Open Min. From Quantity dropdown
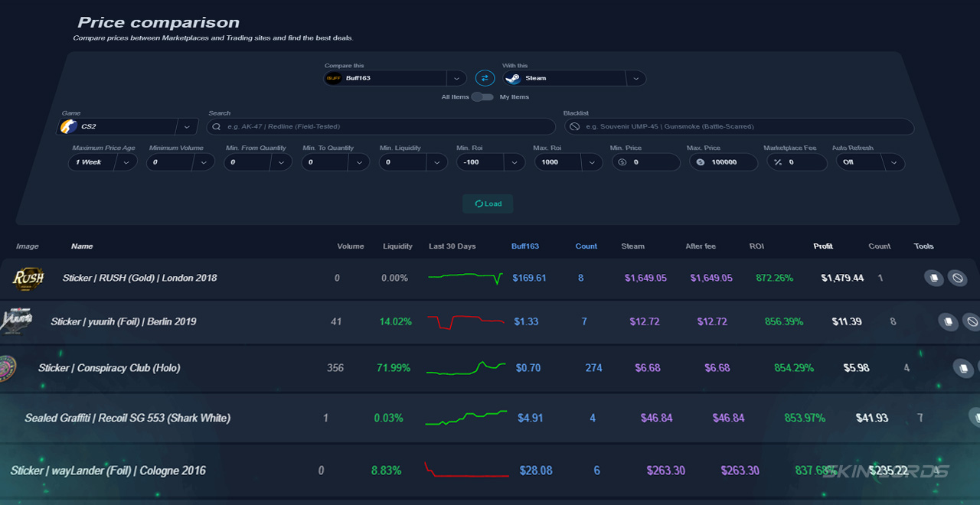 257,162
